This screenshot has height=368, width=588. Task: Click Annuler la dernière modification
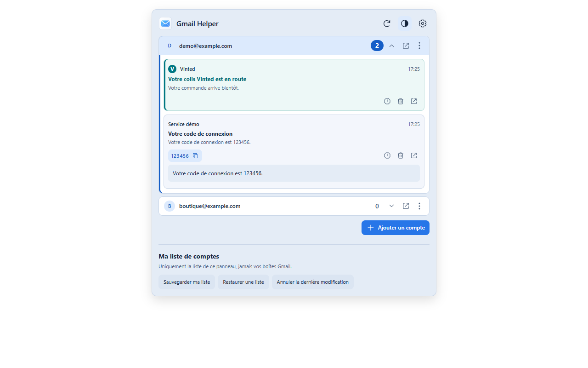click(313, 282)
